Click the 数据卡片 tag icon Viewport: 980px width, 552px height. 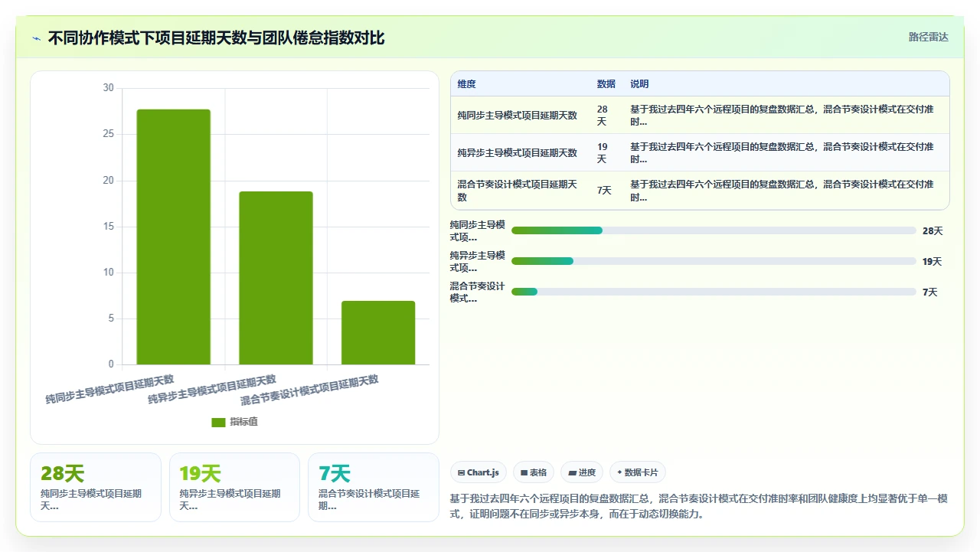[x=619, y=472]
